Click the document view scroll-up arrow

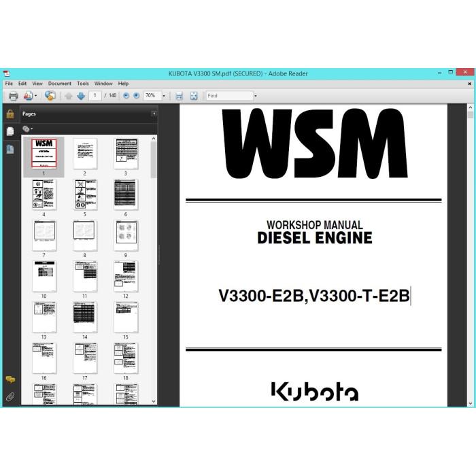pyautogui.click(x=471, y=107)
